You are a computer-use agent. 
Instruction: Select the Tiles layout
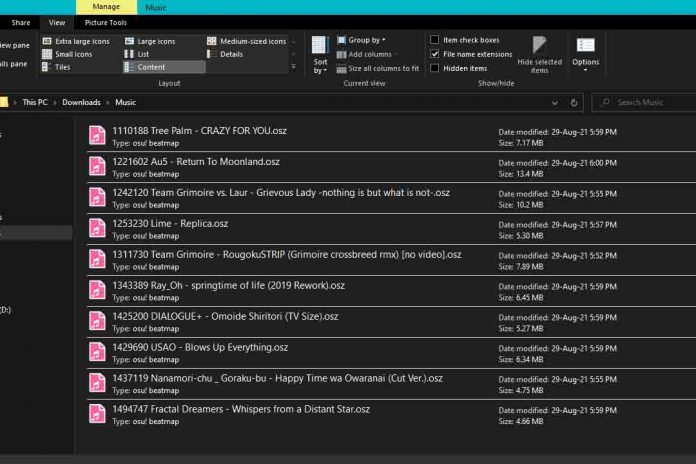tap(56, 67)
